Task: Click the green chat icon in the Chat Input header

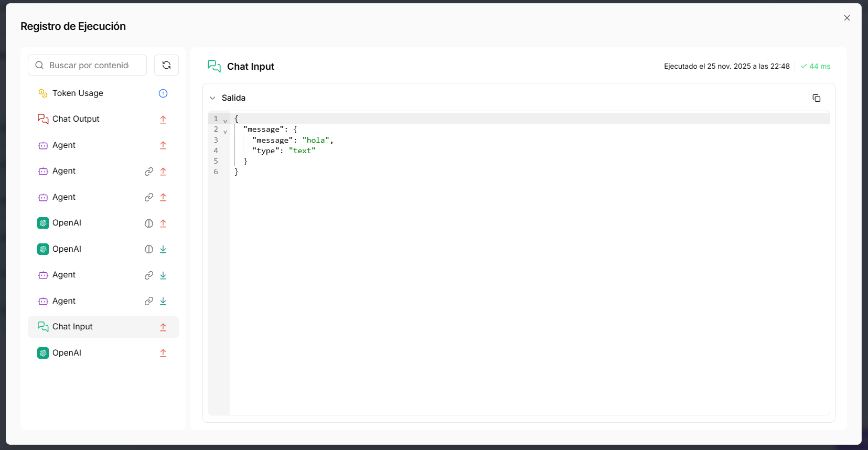Action: coord(214,66)
